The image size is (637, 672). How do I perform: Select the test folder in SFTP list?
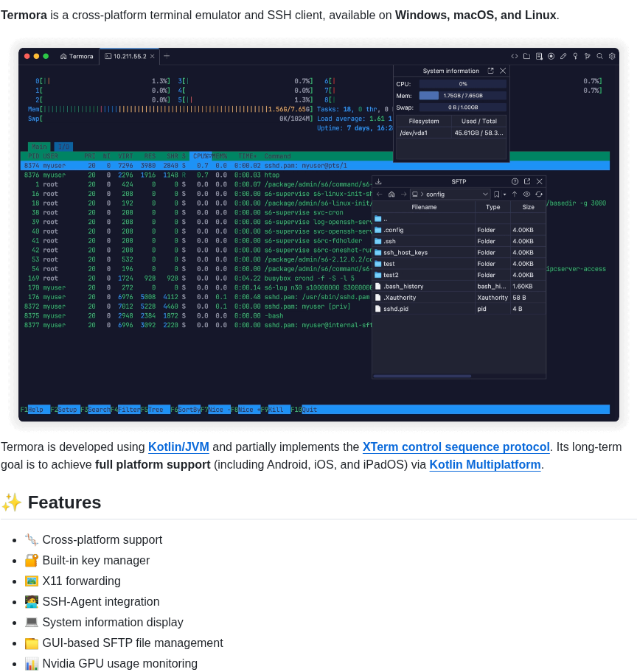tap(459, 264)
